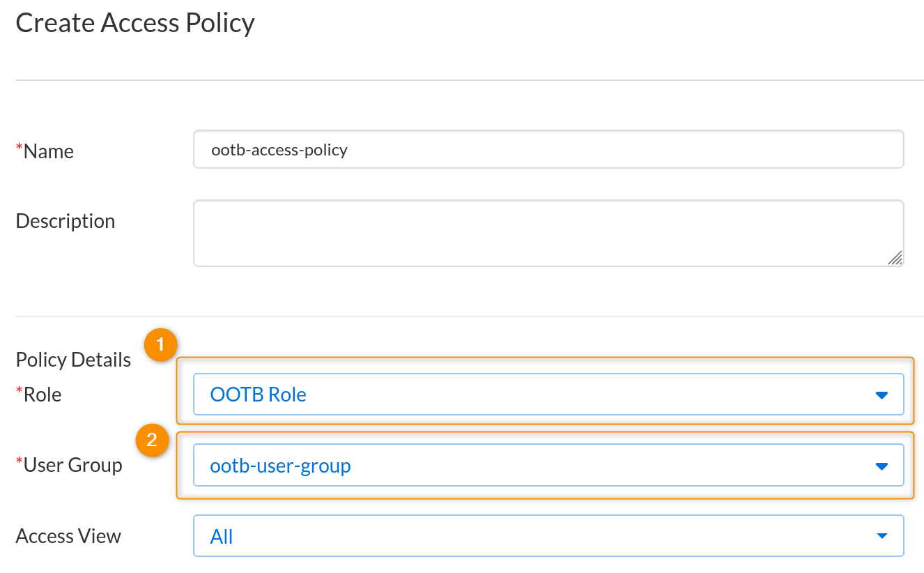924x573 pixels.
Task: Click the Access View field label
Action: coord(68,536)
